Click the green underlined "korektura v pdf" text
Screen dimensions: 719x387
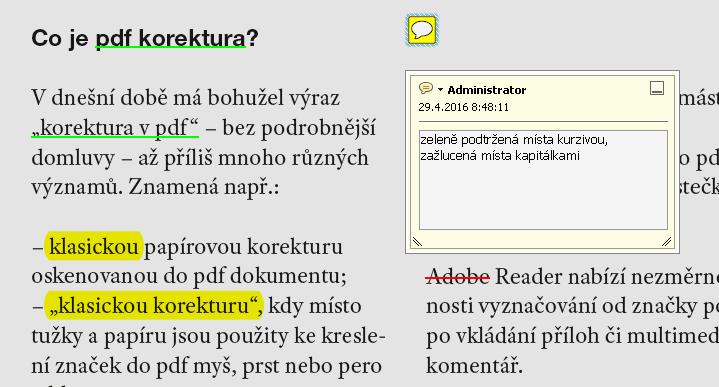pos(115,127)
